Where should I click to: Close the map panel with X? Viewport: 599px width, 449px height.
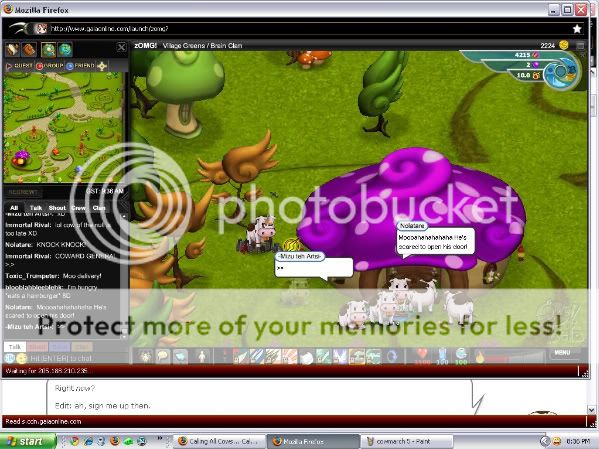coord(121,47)
